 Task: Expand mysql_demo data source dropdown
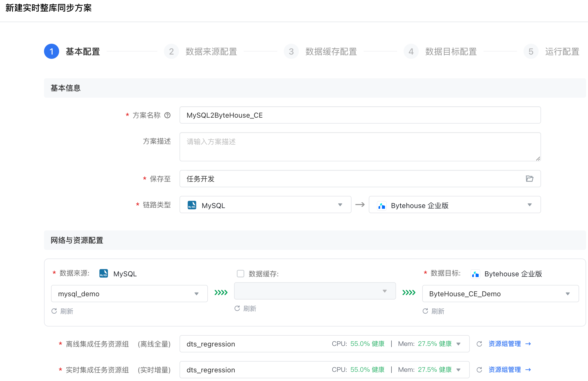click(129, 294)
